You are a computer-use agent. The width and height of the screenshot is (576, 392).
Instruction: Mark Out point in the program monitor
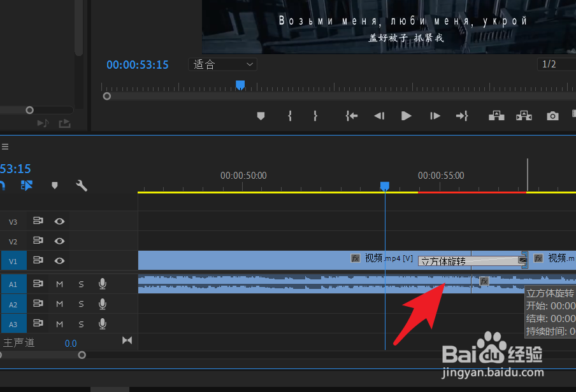[x=315, y=116]
